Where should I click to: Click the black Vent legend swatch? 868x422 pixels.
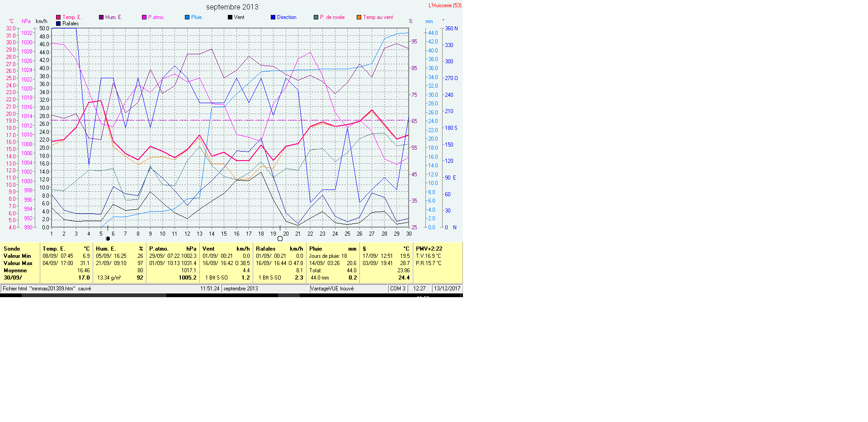click(x=230, y=17)
